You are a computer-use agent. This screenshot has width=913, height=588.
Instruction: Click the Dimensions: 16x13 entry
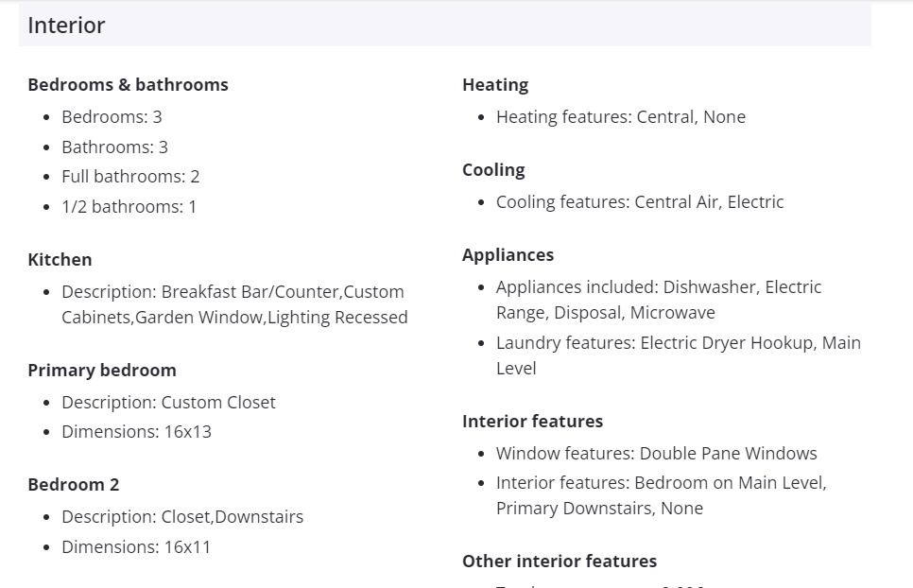click(x=136, y=432)
